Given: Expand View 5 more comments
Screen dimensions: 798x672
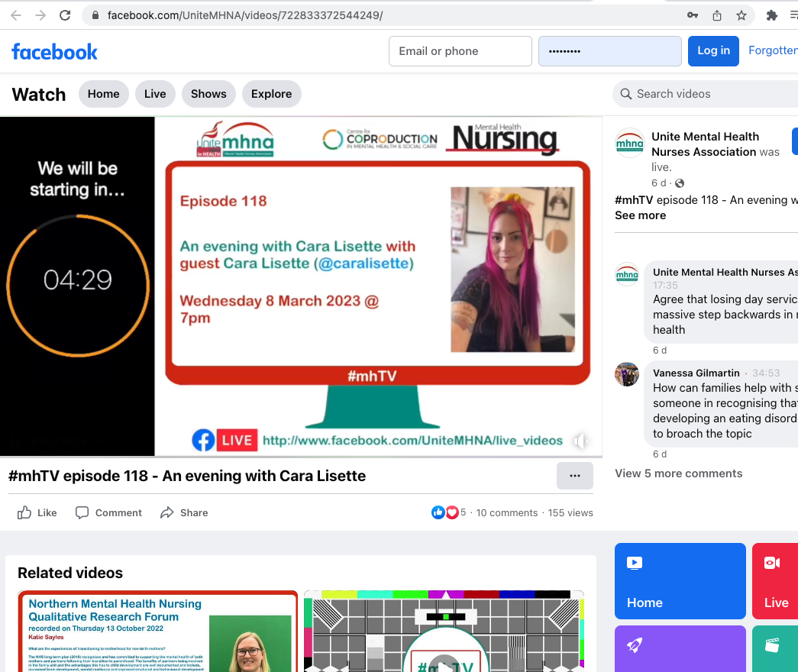Looking at the screenshot, I should 678,473.
